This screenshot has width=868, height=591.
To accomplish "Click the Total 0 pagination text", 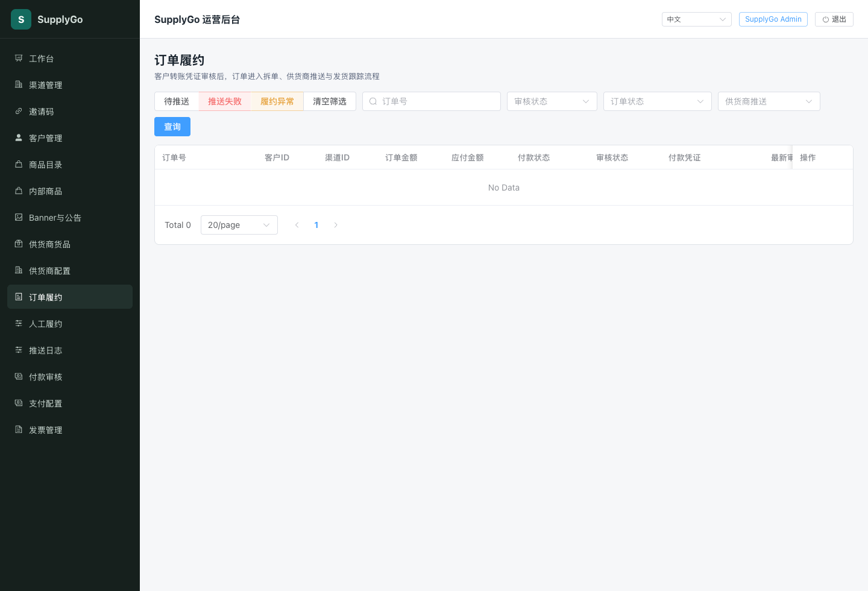I will pos(178,225).
